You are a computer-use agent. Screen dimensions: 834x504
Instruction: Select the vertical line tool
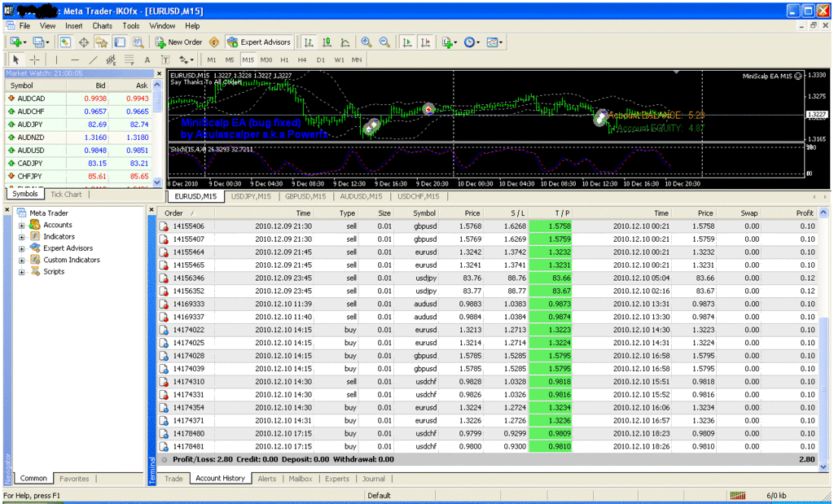tap(56, 59)
